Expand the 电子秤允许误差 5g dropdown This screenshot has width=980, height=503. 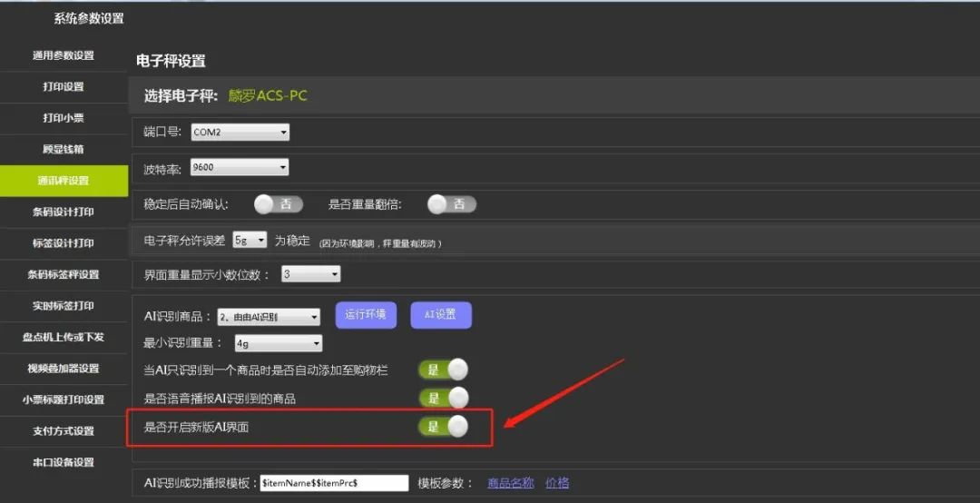(250, 240)
